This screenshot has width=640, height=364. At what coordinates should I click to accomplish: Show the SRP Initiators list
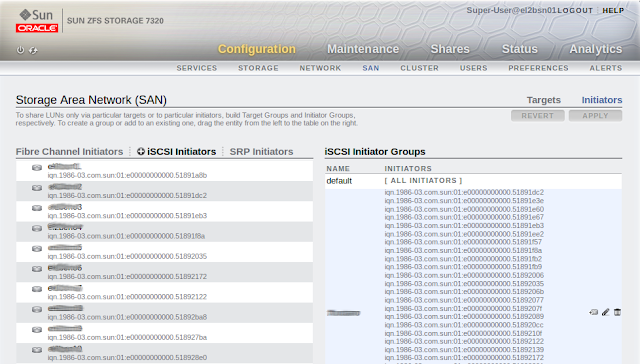click(x=261, y=152)
